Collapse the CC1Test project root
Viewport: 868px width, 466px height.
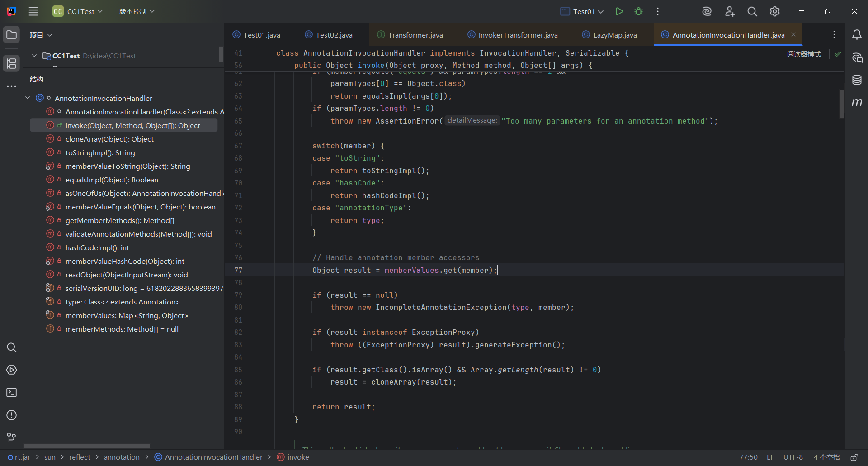(34, 56)
